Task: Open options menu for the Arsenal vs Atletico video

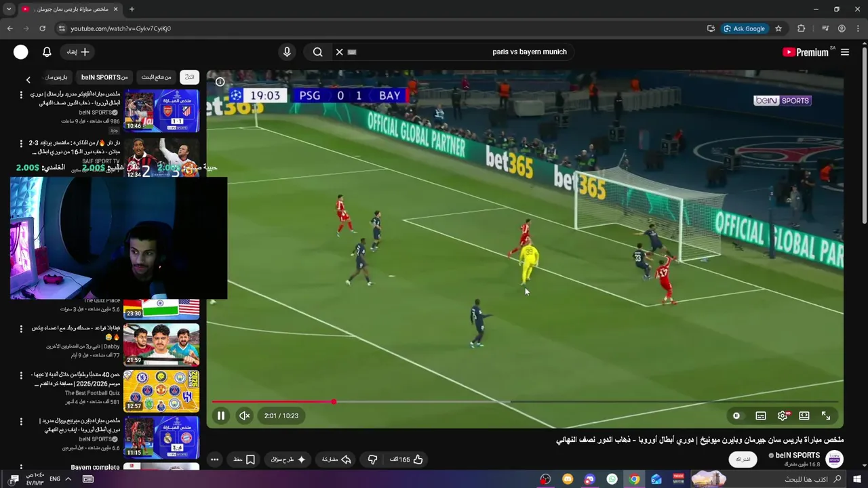Action: point(22,94)
